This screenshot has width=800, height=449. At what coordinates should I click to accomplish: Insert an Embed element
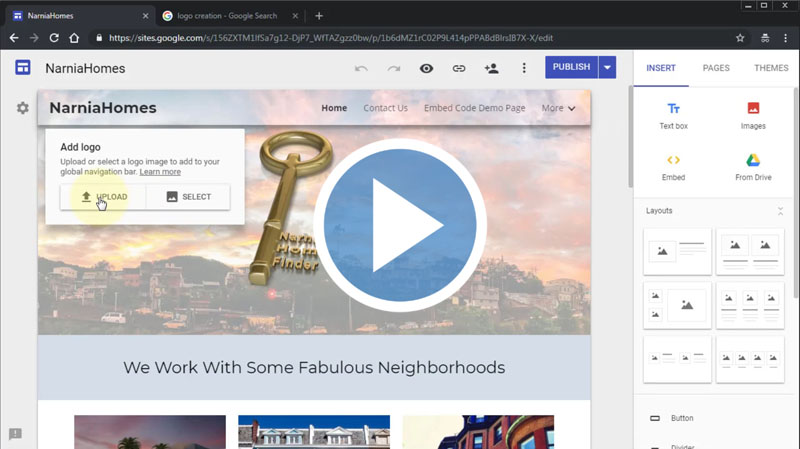point(673,166)
